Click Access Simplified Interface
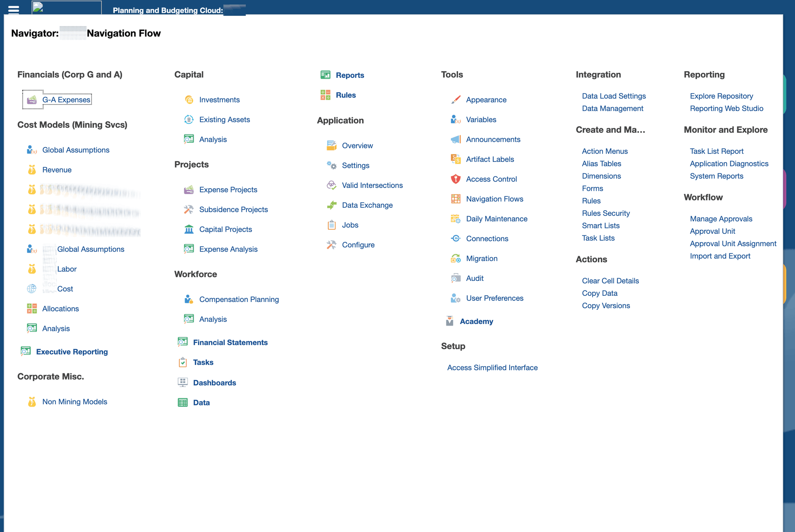Viewport: 795px width, 532px height. pos(492,367)
